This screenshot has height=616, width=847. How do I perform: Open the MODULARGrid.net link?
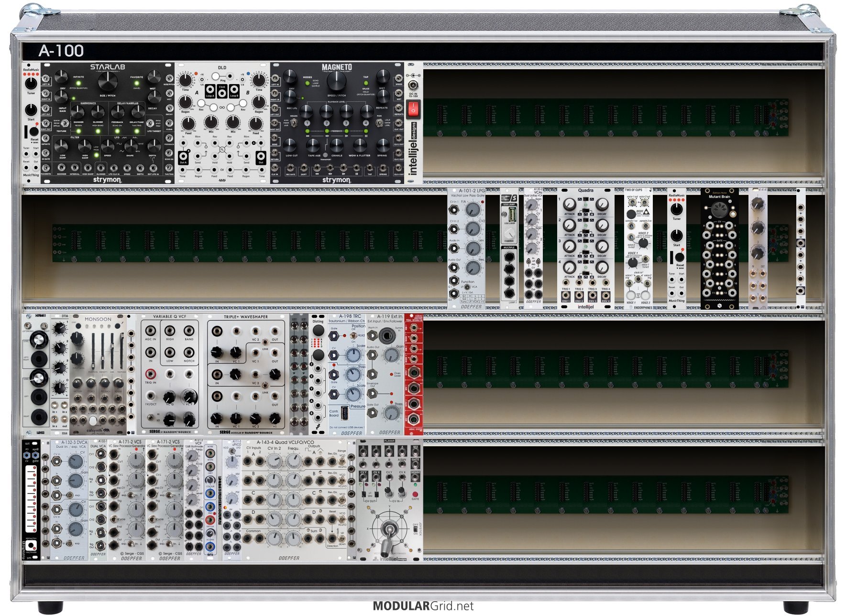(x=423, y=606)
